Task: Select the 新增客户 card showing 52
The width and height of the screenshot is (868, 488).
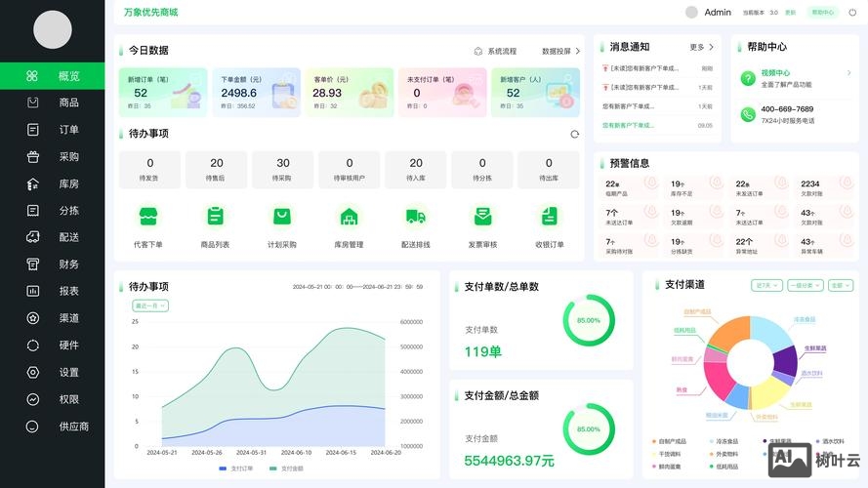Action: point(535,92)
